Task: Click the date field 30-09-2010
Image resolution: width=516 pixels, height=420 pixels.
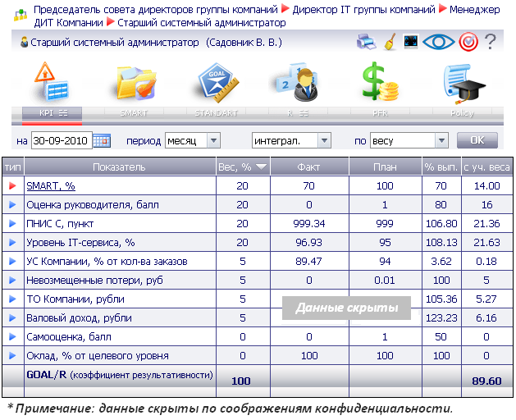Action: [62, 141]
